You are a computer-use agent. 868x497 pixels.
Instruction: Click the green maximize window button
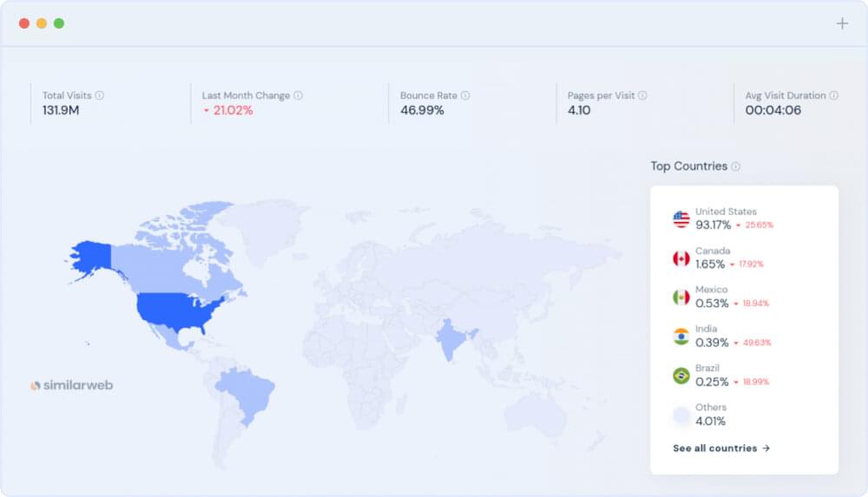59,23
